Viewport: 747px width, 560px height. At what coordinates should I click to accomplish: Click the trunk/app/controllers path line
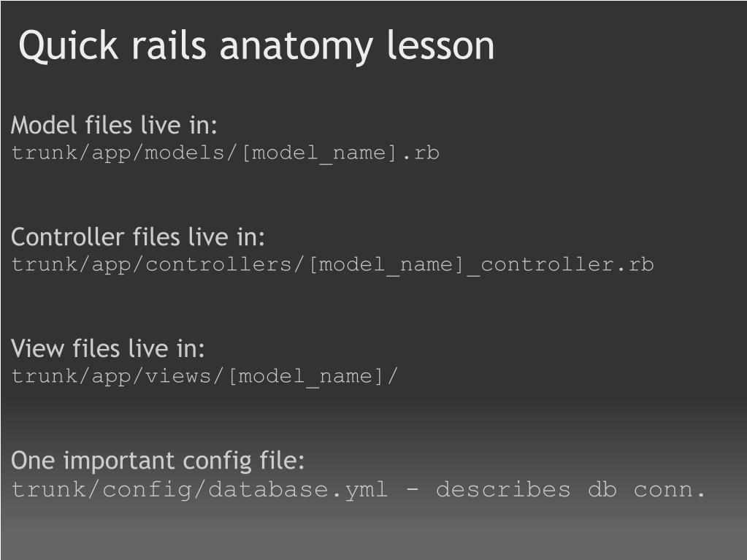point(332,265)
